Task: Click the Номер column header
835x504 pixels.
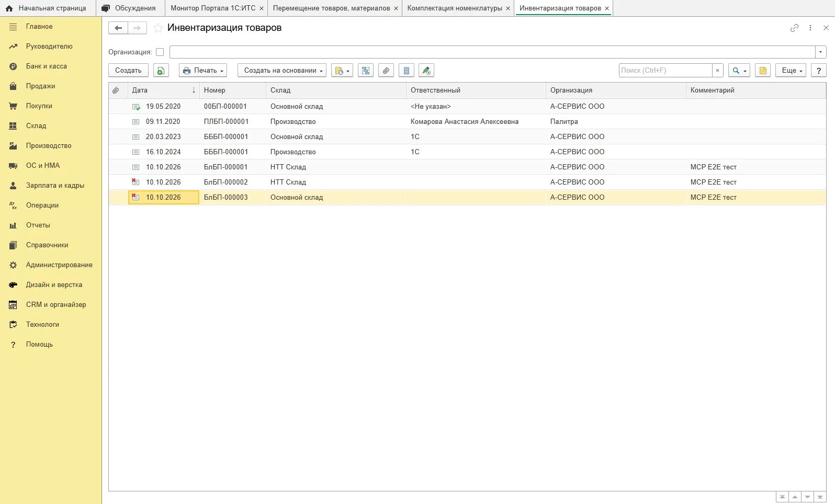Action: pos(233,90)
